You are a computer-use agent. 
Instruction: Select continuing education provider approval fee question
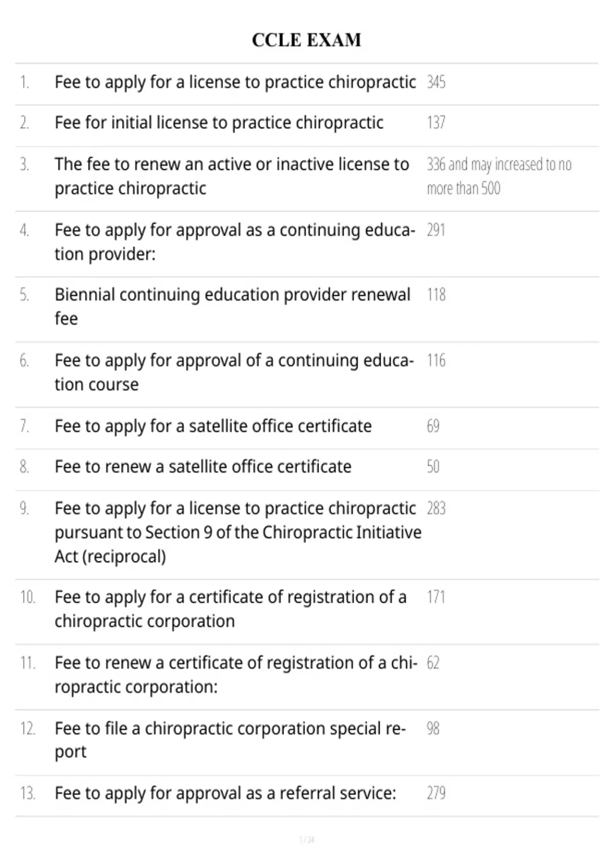tap(235, 242)
